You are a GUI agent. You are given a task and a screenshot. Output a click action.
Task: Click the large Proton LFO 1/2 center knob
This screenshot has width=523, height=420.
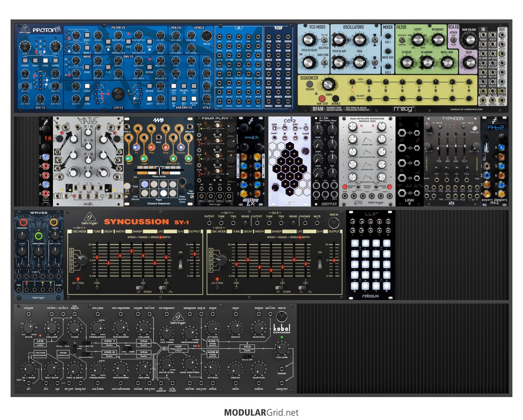pos(118,94)
